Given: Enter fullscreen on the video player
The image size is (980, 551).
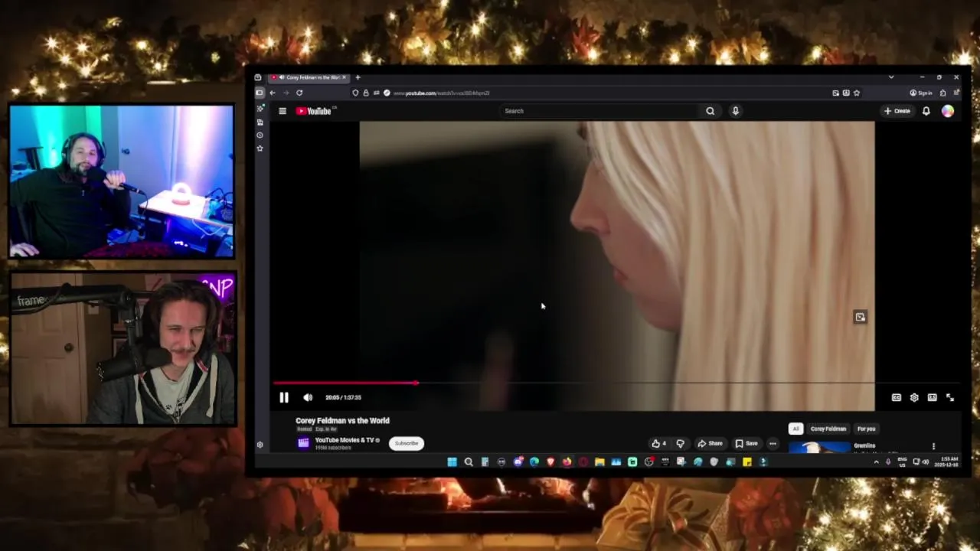Looking at the screenshot, I should 950,397.
